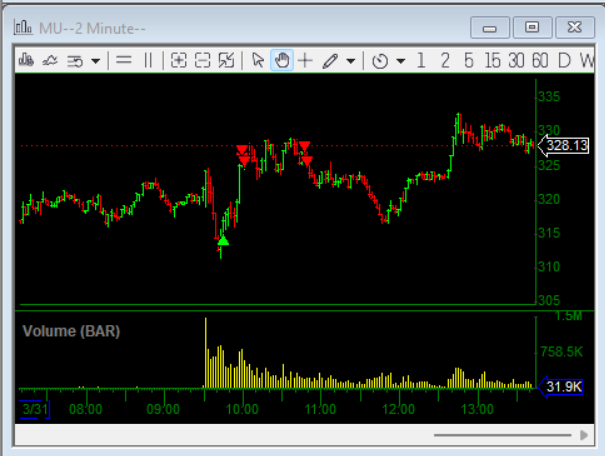Click the green up-triangle buy marker
Image resolution: width=605 pixels, height=456 pixels.
[223, 241]
